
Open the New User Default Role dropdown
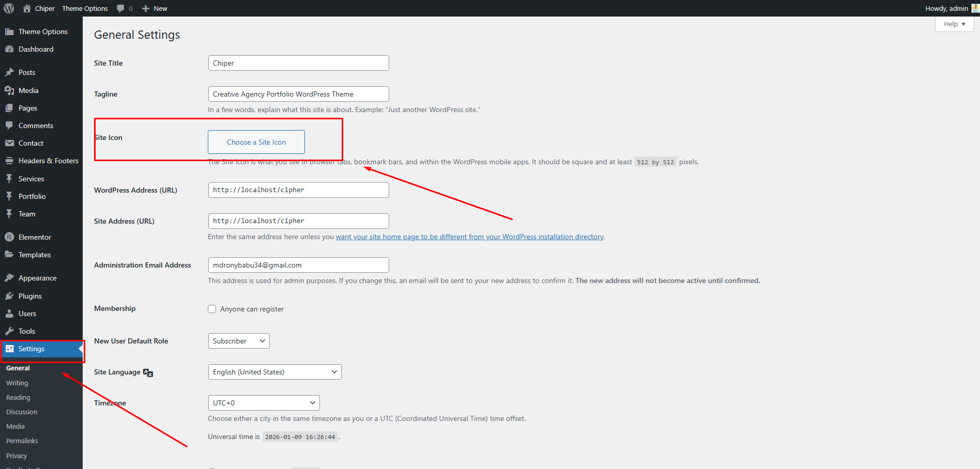(x=238, y=341)
